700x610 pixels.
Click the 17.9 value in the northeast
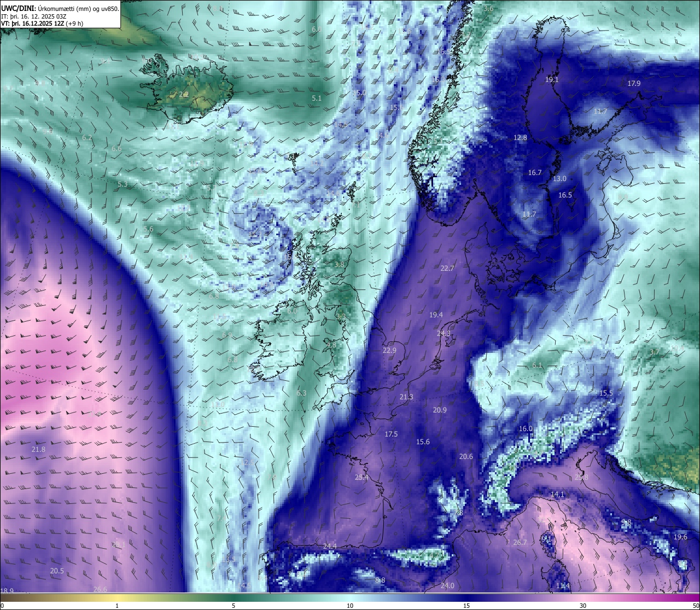pyautogui.click(x=634, y=84)
